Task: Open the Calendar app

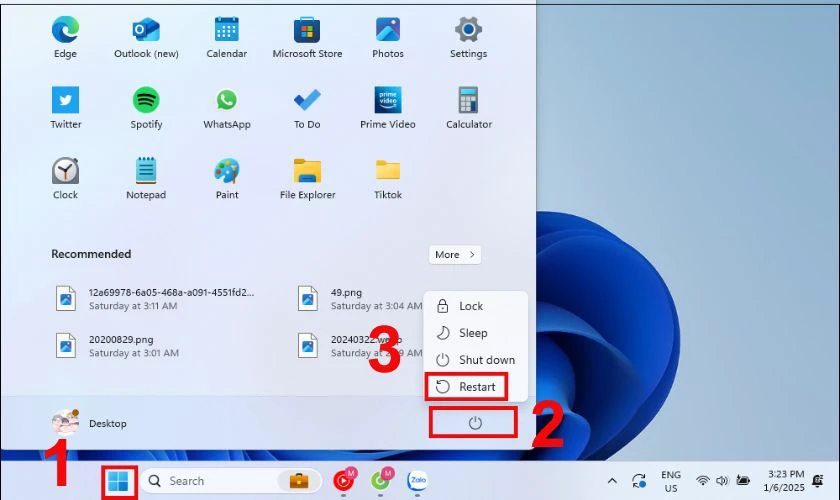Action: [227, 36]
